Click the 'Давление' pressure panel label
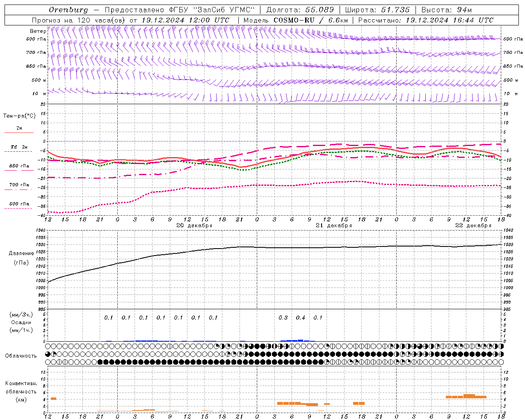This screenshot has height=420, width=525. [21, 253]
